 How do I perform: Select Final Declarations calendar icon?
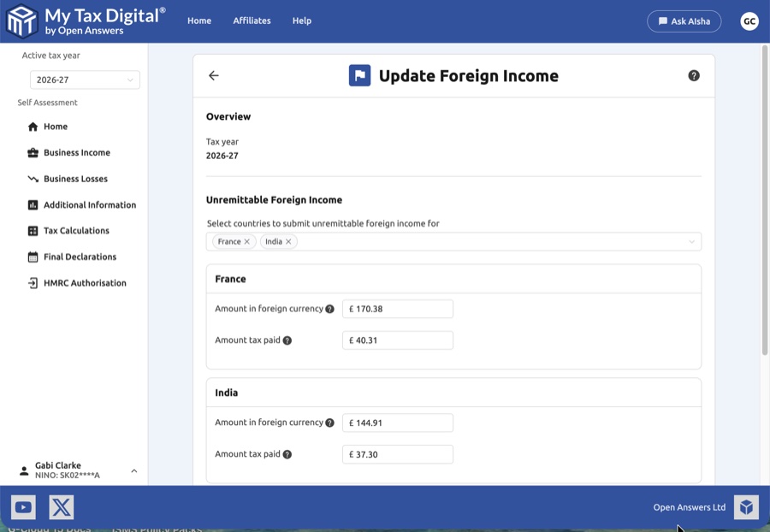pyautogui.click(x=32, y=257)
